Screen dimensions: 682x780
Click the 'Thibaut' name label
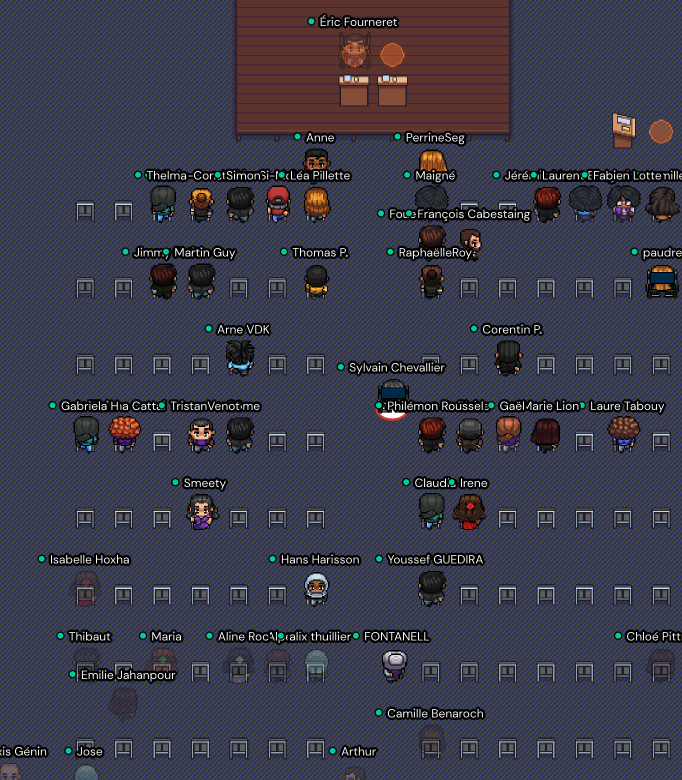coord(90,637)
